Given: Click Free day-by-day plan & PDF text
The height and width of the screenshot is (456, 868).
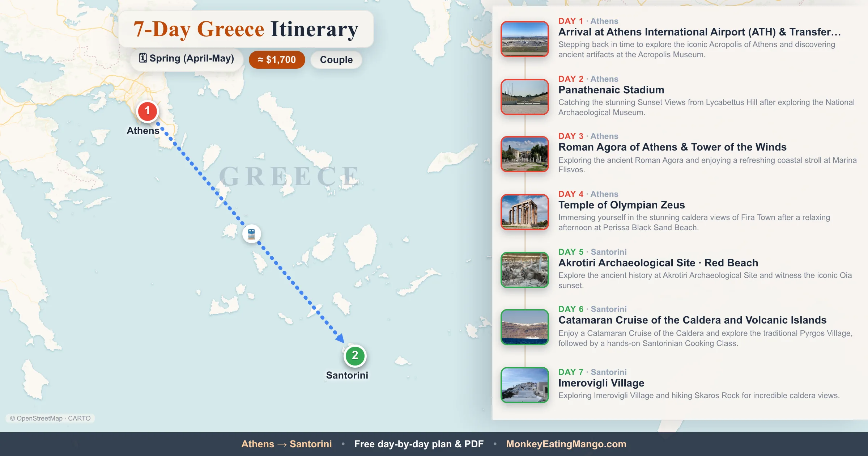Looking at the screenshot, I should [x=419, y=444].
